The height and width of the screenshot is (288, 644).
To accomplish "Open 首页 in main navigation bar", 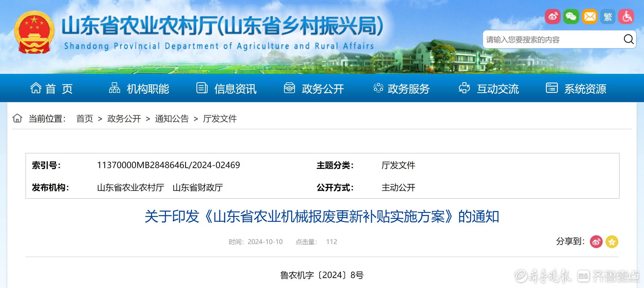I will click(59, 89).
